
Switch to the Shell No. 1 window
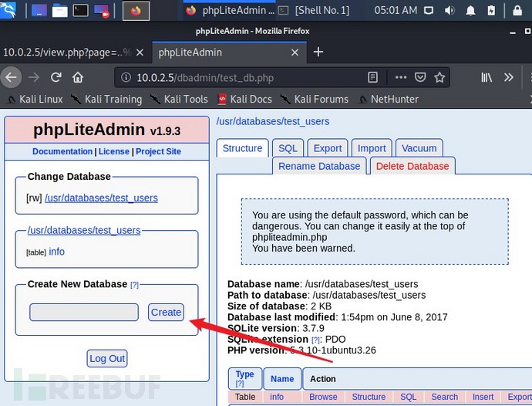[x=314, y=11]
